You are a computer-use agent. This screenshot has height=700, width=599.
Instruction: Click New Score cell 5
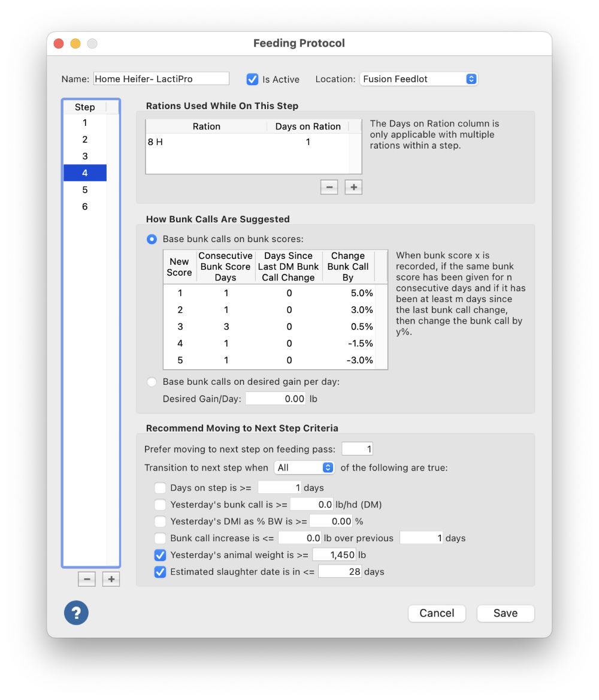tap(180, 360)
